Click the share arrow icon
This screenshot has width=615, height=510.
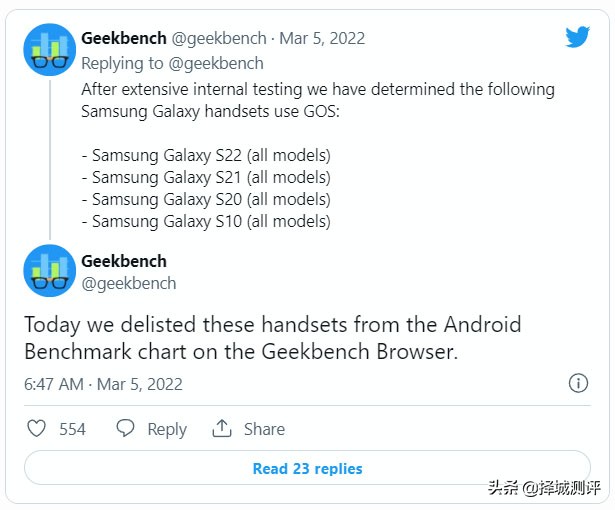click(x=222, y=429)
